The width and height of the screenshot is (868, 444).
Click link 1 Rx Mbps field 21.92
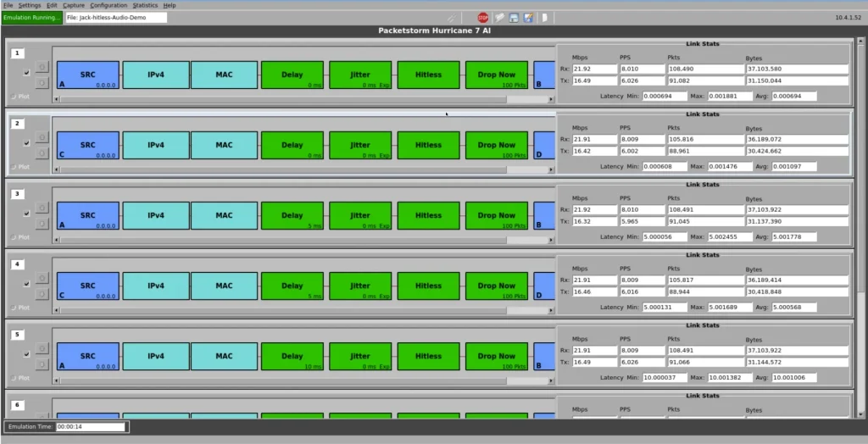(594, 69)
